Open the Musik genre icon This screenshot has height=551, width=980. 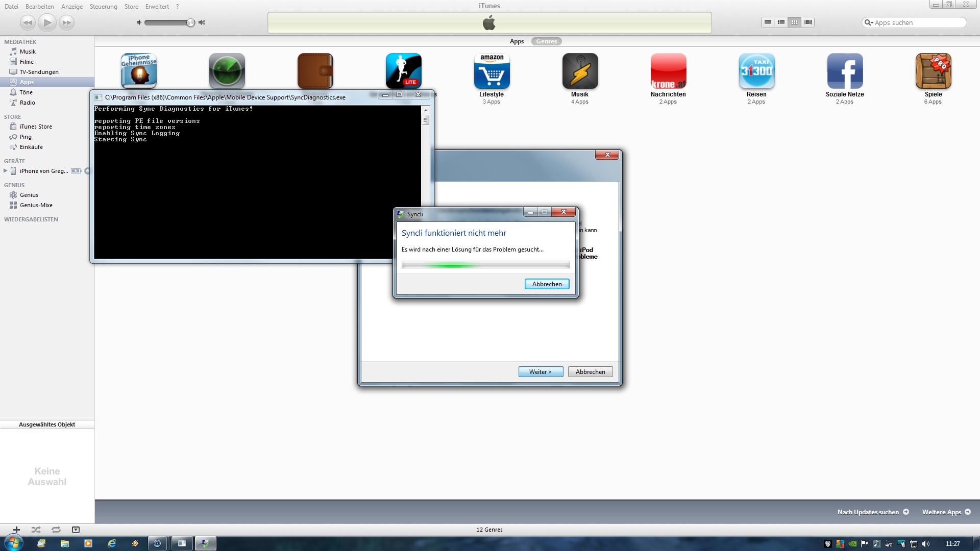580,71
